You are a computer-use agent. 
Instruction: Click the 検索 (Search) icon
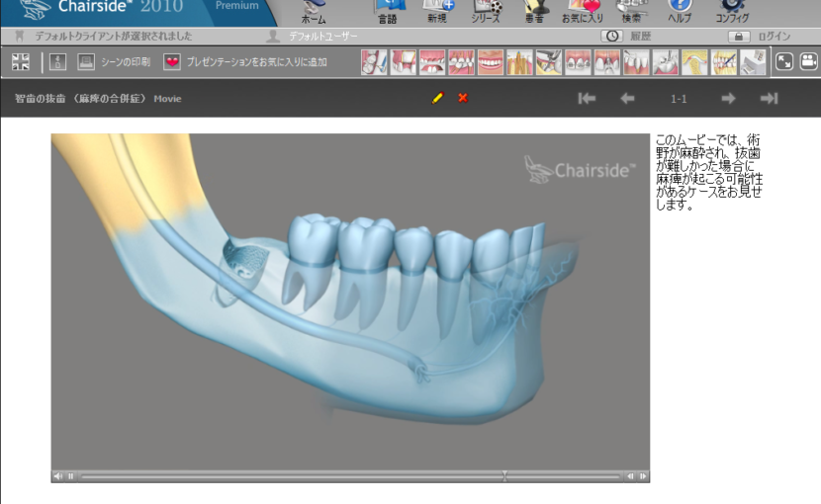tap(631, 12)
